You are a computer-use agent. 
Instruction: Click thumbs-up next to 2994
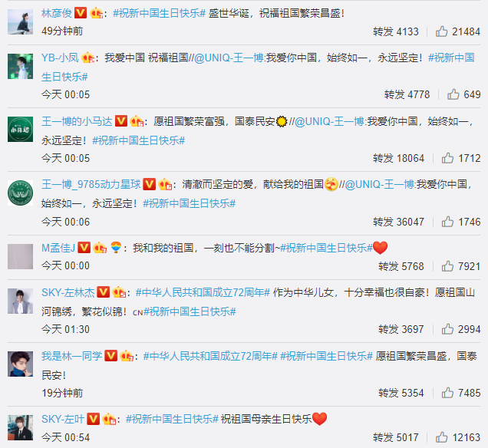pos(447,329)
